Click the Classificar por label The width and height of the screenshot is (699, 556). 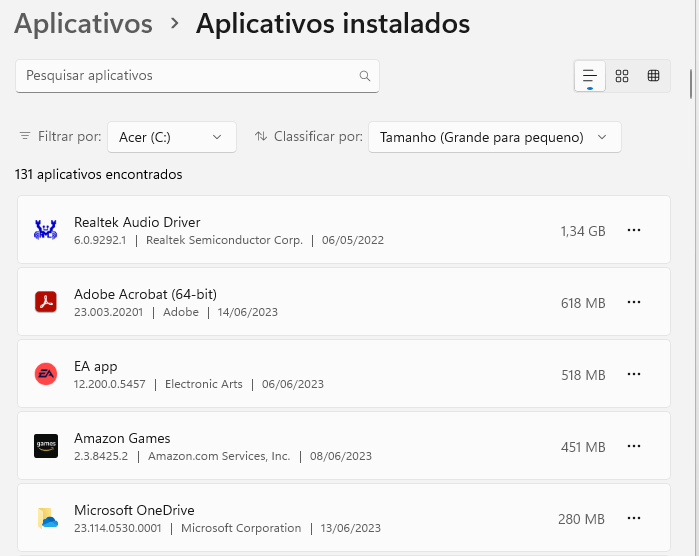click(318, 136)
